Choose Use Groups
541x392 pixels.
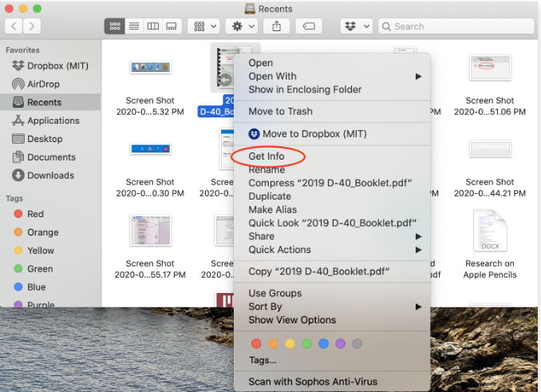coord(332,293)
